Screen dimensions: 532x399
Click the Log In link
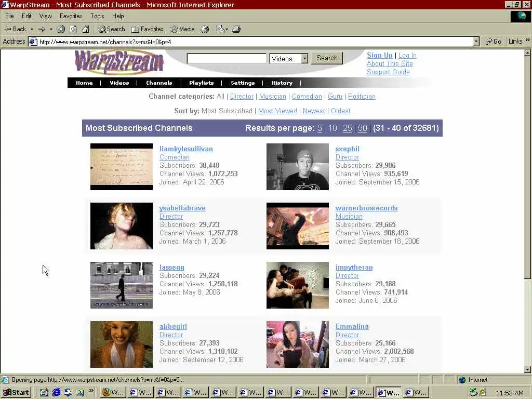(407, 55)
